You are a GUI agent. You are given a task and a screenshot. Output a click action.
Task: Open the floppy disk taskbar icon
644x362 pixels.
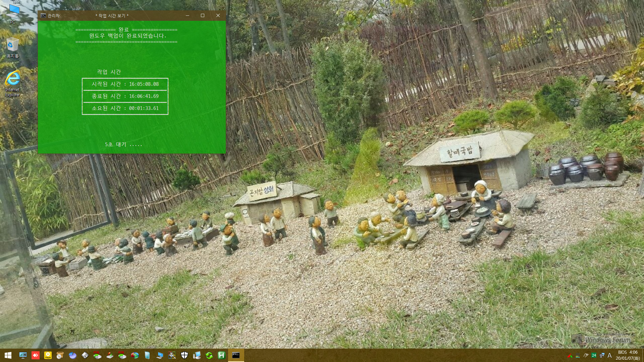(x=85, y=355)
